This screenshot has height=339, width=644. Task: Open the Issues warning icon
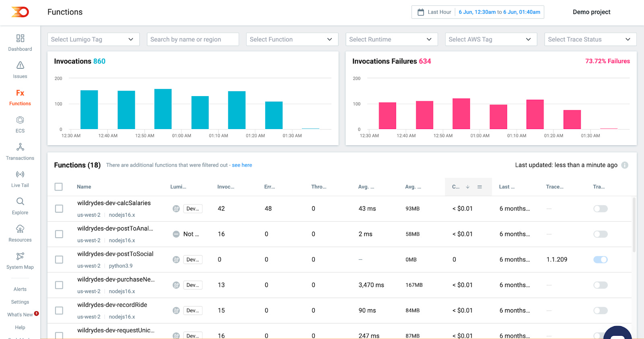pyautogui.click(x=20, y=65)
